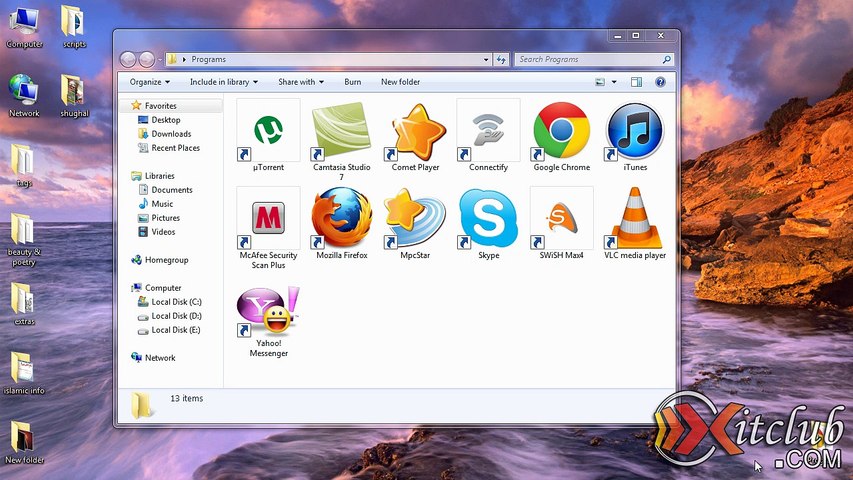
Task: Show the preview pane
Action: (636, 82)
